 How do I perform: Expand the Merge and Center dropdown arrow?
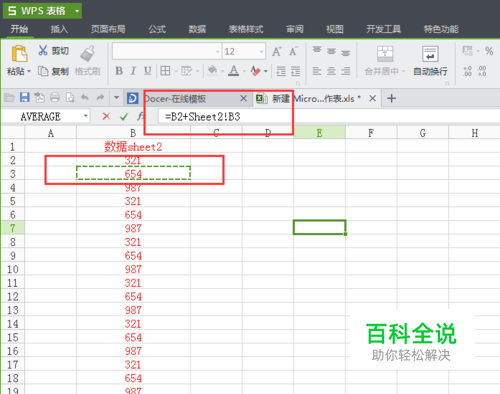[403, 71]
